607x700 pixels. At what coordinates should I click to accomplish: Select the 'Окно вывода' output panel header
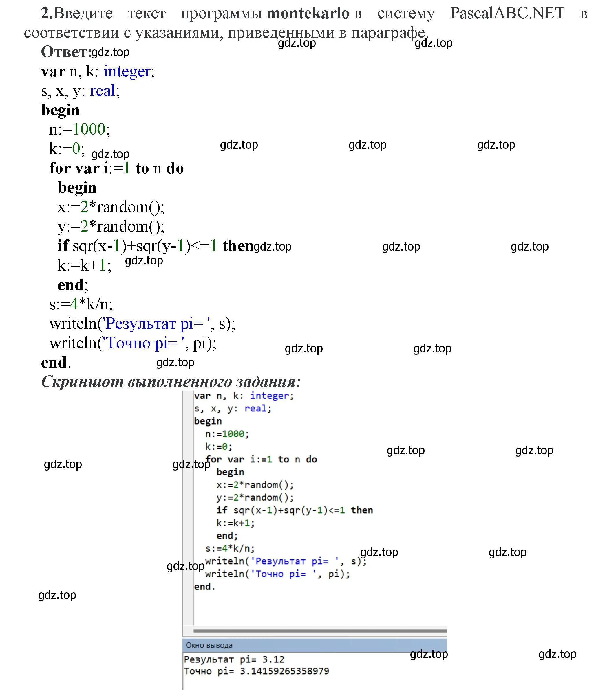315,645
